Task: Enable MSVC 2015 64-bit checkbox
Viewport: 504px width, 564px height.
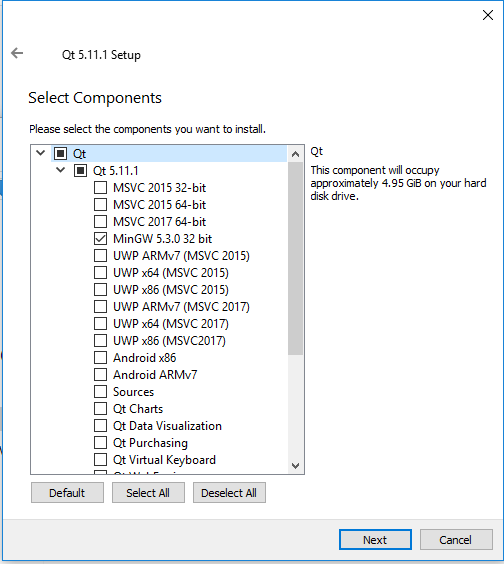Action: [x=100, y=204]
